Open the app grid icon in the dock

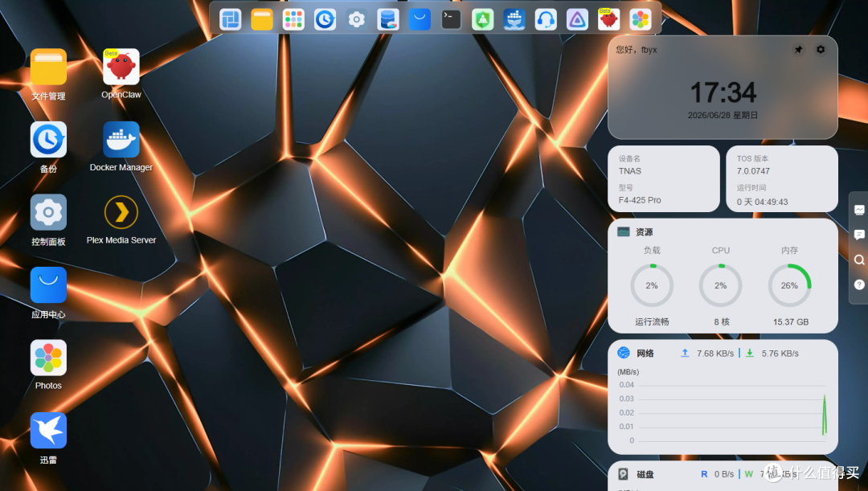(x=293, y=20)
